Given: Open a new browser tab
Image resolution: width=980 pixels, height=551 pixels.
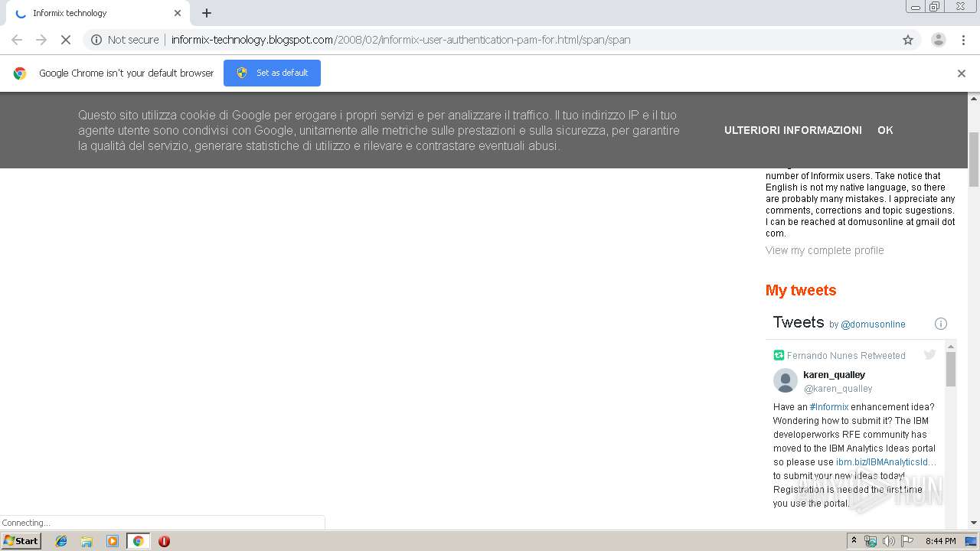Looking at the screenshot, I should point(207,13).
